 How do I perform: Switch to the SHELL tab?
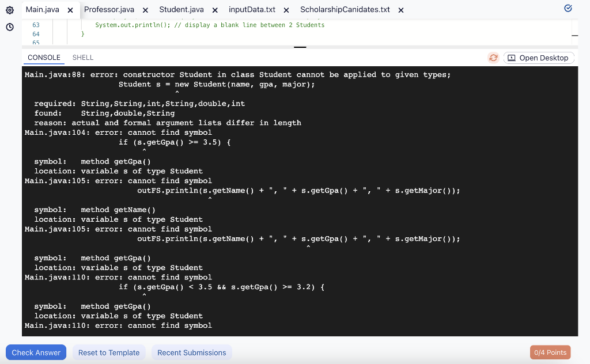(82, 57)
